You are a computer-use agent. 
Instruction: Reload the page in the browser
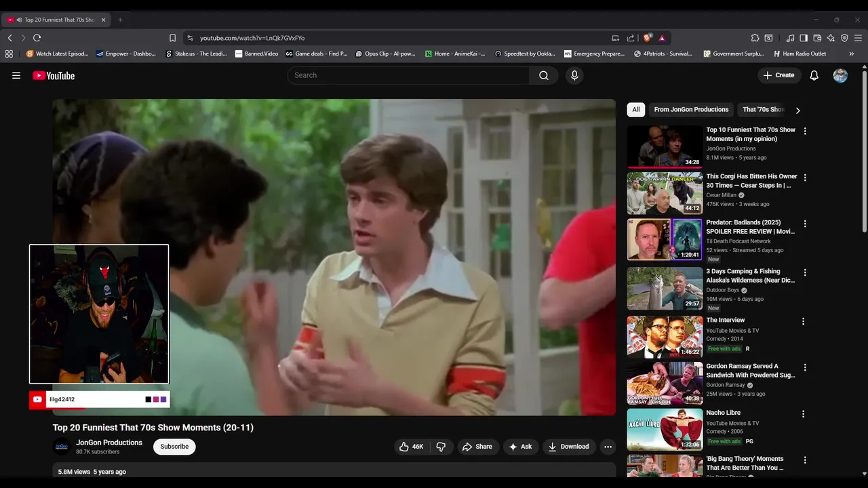click(x=37, y=38)
